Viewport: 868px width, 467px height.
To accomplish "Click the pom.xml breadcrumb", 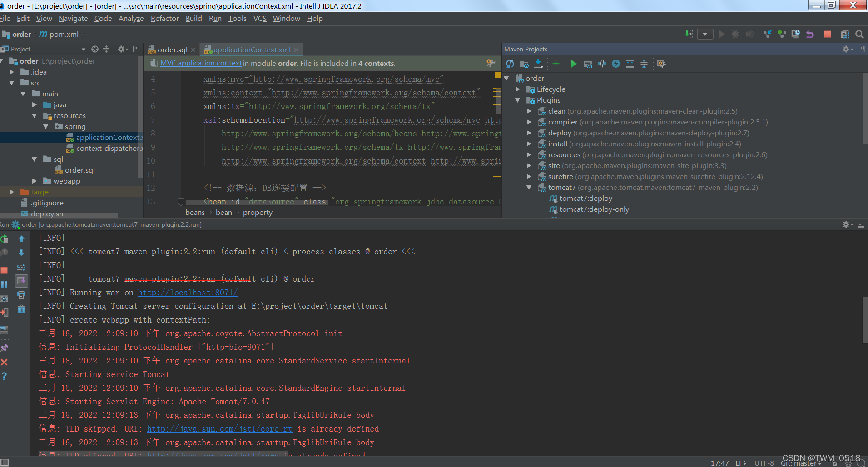I will coord(59,34).
